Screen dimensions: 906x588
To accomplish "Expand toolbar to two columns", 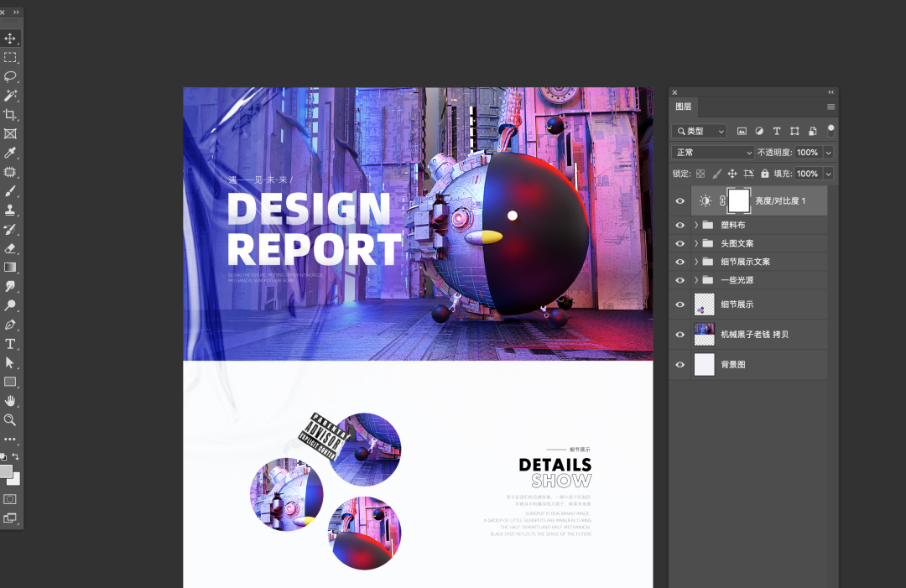I will point(16,12).
